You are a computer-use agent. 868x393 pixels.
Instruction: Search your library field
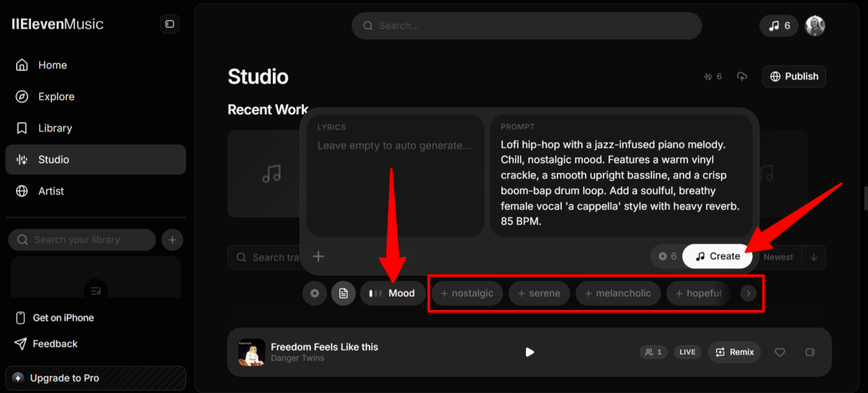[82, 240]
